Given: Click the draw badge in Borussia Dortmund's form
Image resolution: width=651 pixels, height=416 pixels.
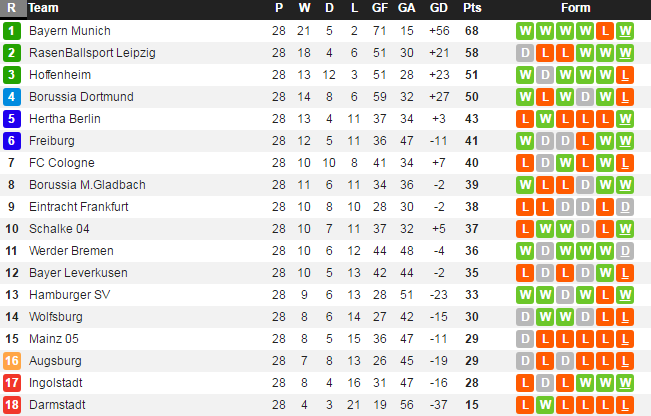Looking at the screenshot, I should (585, 96).
